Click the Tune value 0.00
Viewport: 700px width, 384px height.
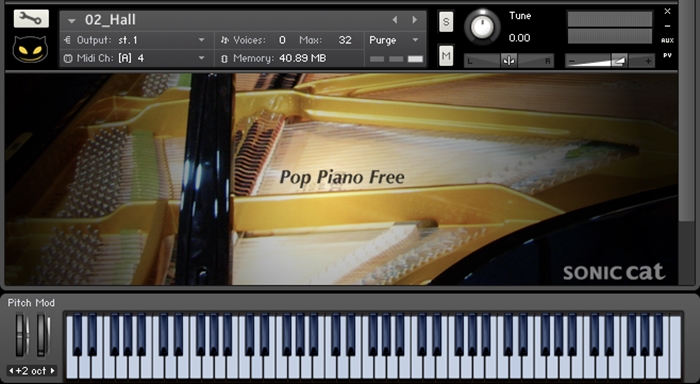520,38
